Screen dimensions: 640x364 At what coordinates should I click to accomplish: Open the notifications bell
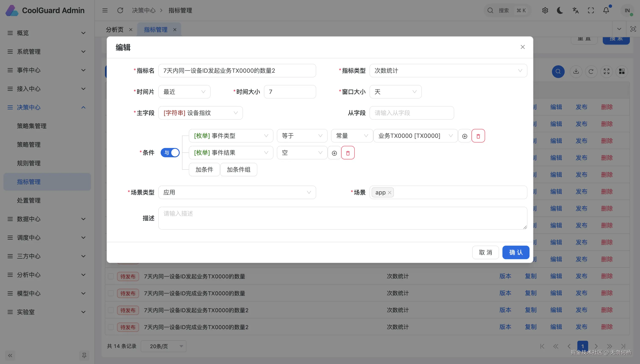tap(606, 11)
